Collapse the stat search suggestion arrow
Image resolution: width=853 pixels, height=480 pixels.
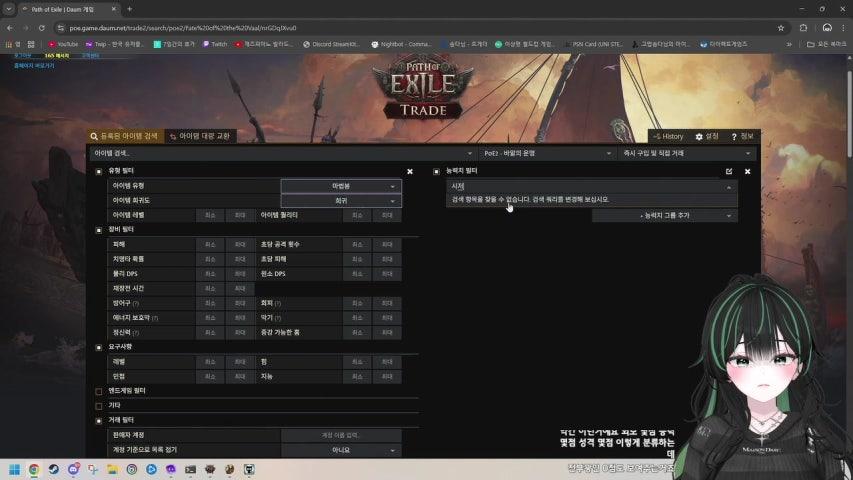coord(729,187)
